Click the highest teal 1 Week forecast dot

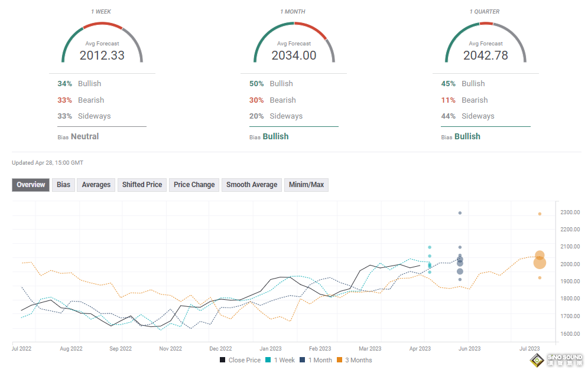point(430,247)
